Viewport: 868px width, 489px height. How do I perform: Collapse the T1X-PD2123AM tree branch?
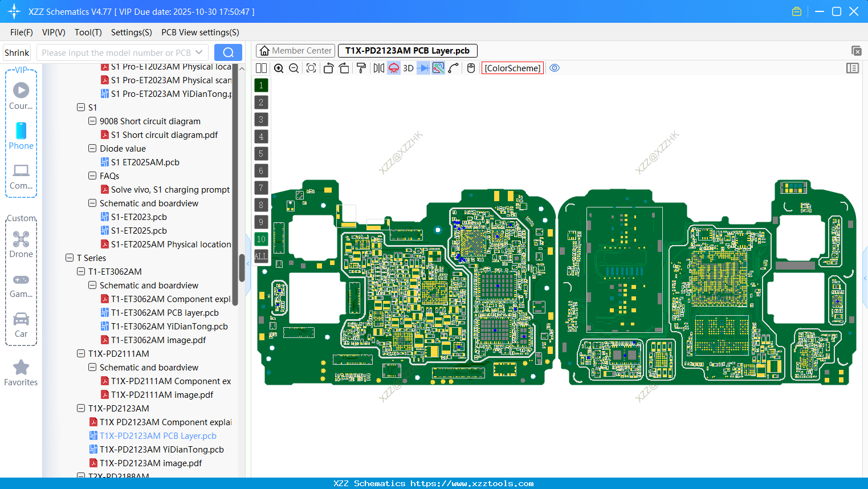(x=80, y=408)
